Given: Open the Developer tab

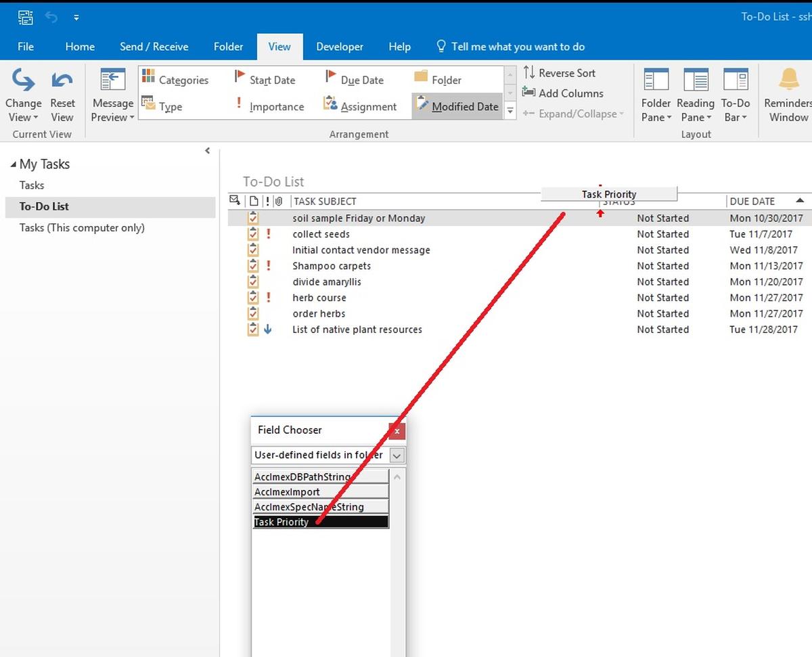Looking at the screenshot, I should (340, 47).
